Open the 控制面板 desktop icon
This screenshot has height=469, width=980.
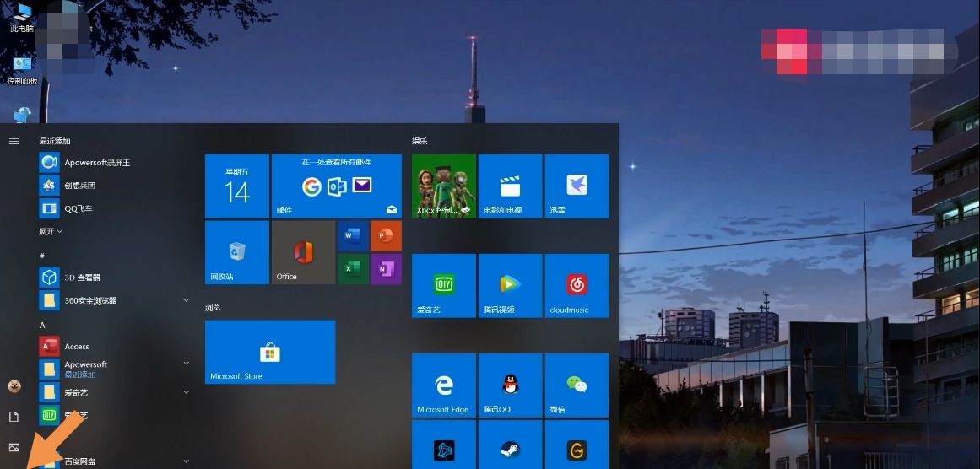pos(22,70)
